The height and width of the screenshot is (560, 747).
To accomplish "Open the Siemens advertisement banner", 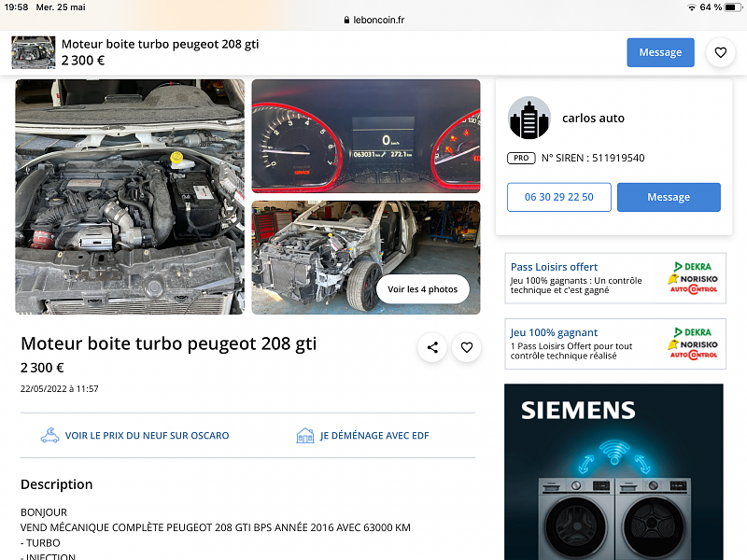I will click(x=613, y=472).
